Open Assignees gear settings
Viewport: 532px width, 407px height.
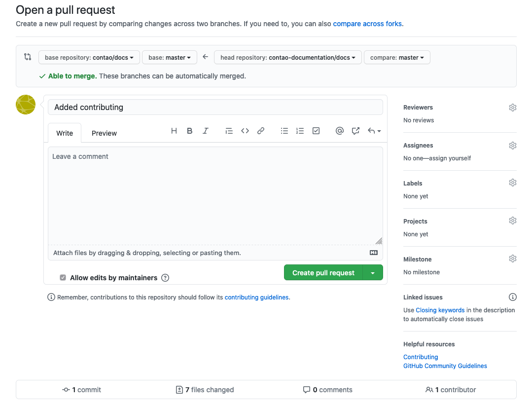click(x=512, y=146)
